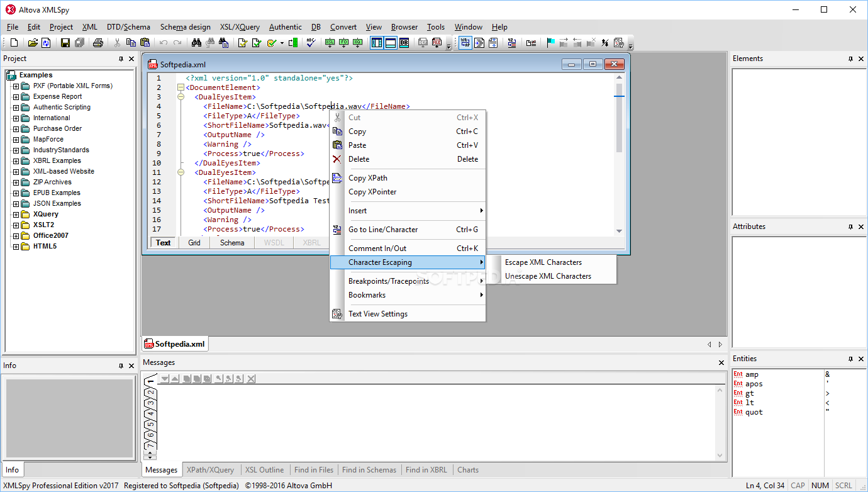This screenshot has width=868, height=492.
Task: Save the file with the floppy disk icon
Action: pyautogui.click(x=65, y=43)
